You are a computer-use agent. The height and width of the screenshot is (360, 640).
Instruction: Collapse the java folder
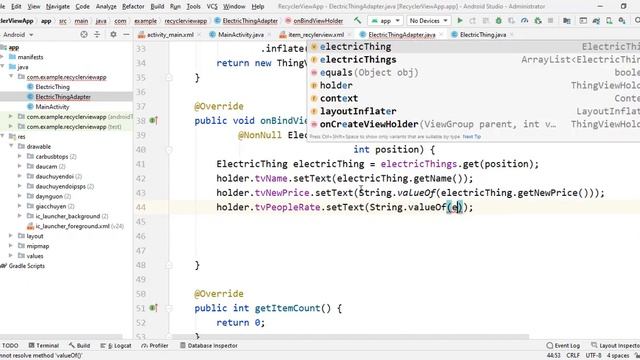coord(2,67)
